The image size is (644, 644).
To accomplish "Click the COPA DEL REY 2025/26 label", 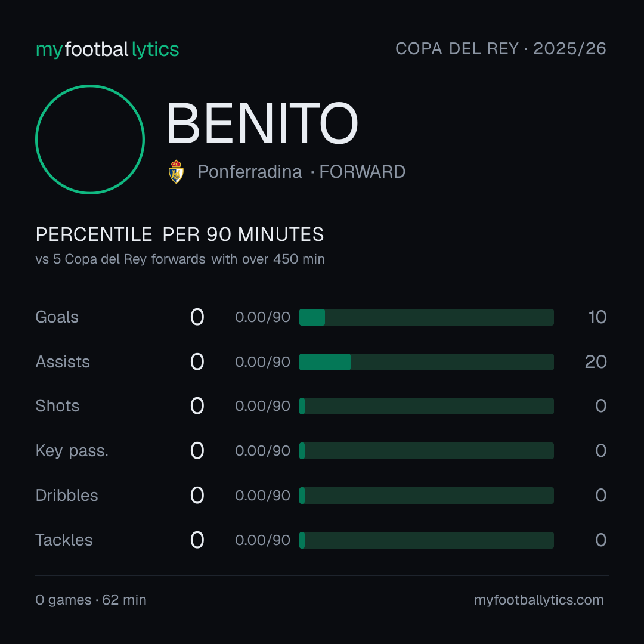I will [x=501, y=48].
